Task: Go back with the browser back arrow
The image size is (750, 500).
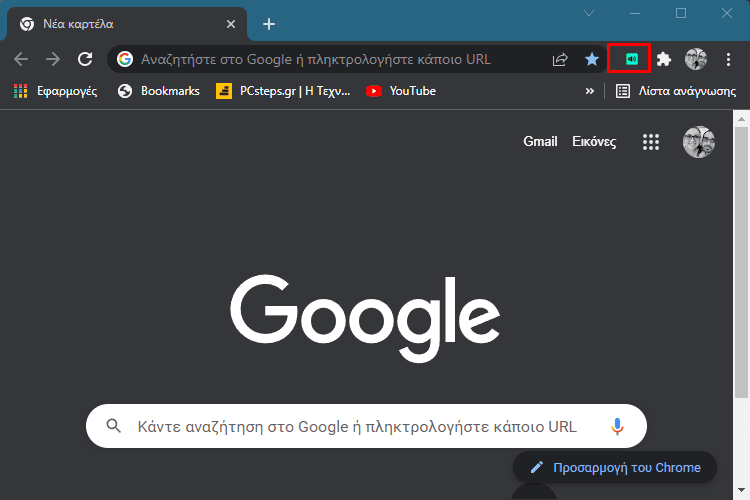Action: coord(21,59)
